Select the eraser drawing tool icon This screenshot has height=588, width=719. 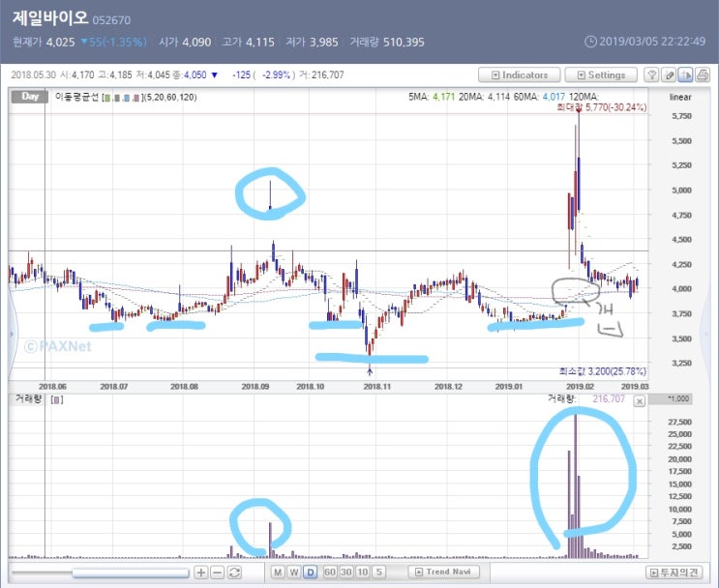669,74
